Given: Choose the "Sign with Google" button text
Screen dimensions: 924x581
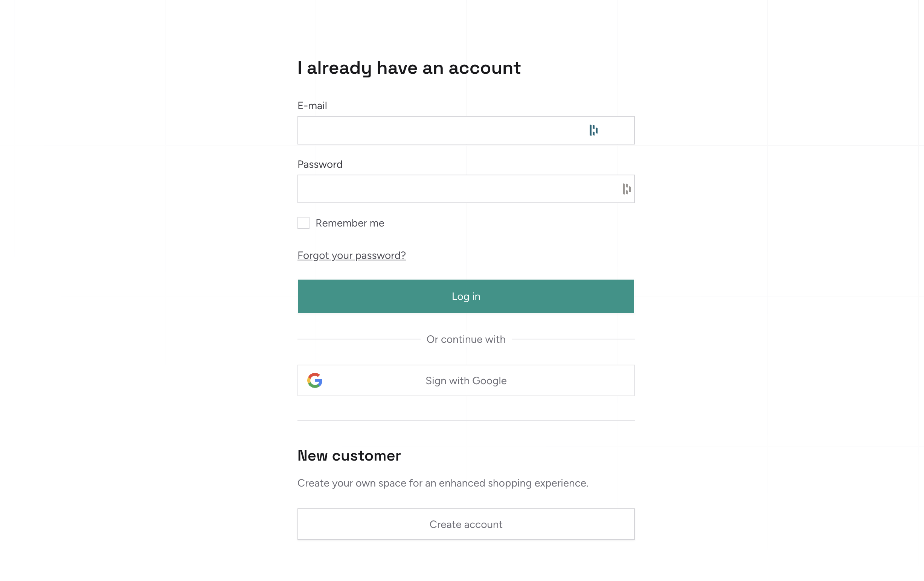Looking at the screenshot, I should click(466, 381).
